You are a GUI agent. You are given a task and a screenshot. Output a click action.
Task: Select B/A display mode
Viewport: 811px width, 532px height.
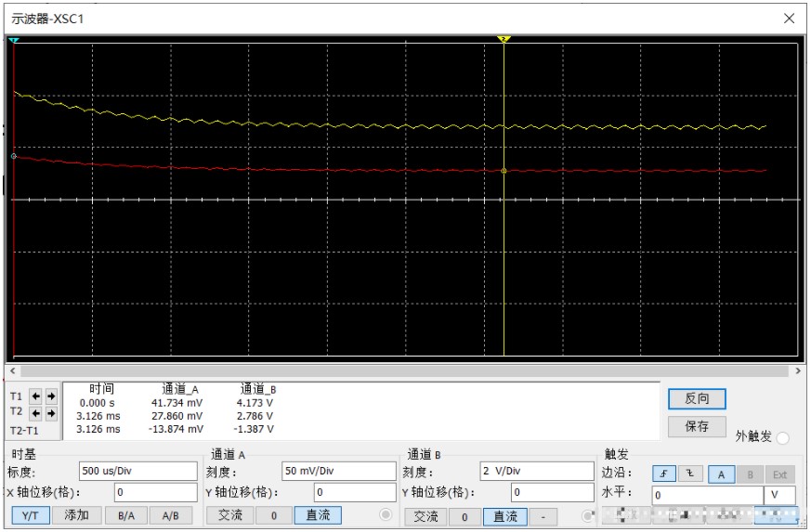click(124, 515)
